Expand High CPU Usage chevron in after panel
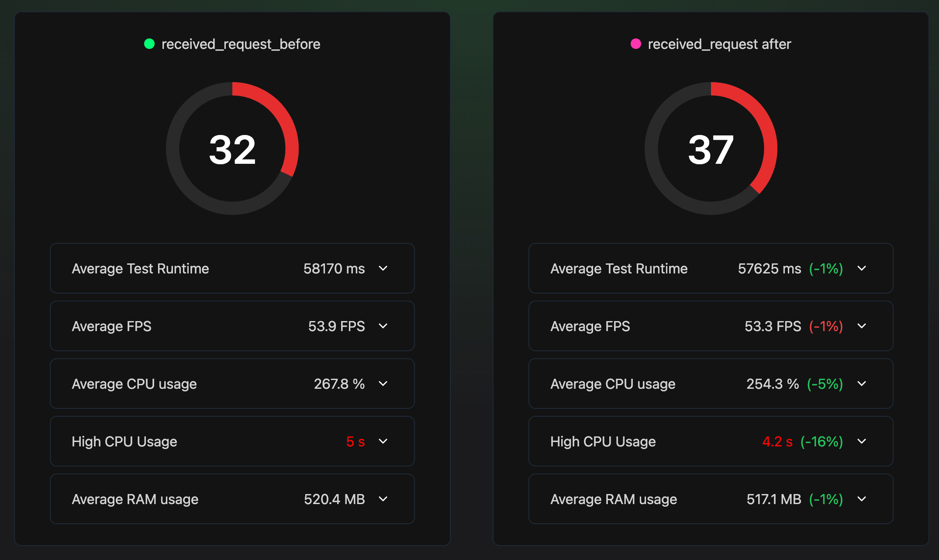The image size is (939, 560). pos(862,441)
